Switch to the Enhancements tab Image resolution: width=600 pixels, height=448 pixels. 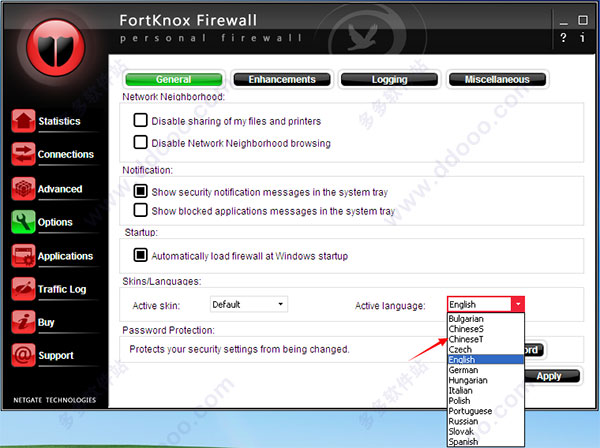point(282,80)
